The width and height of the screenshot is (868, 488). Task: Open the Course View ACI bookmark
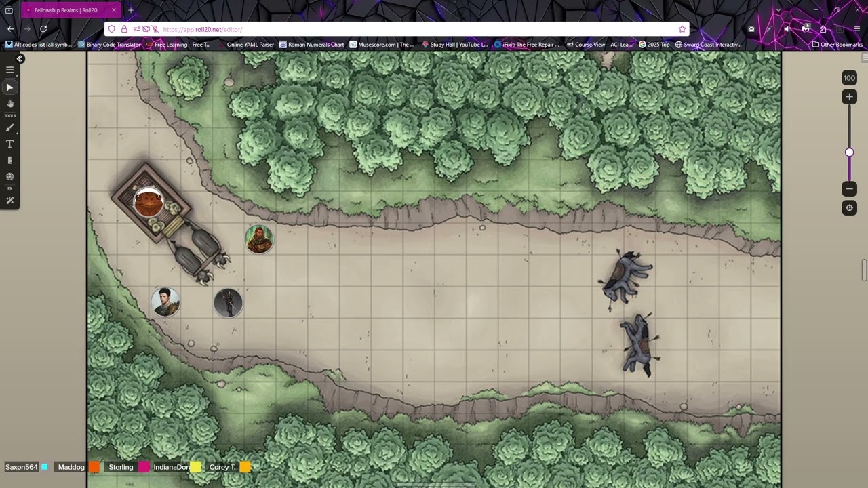[599, 45]
